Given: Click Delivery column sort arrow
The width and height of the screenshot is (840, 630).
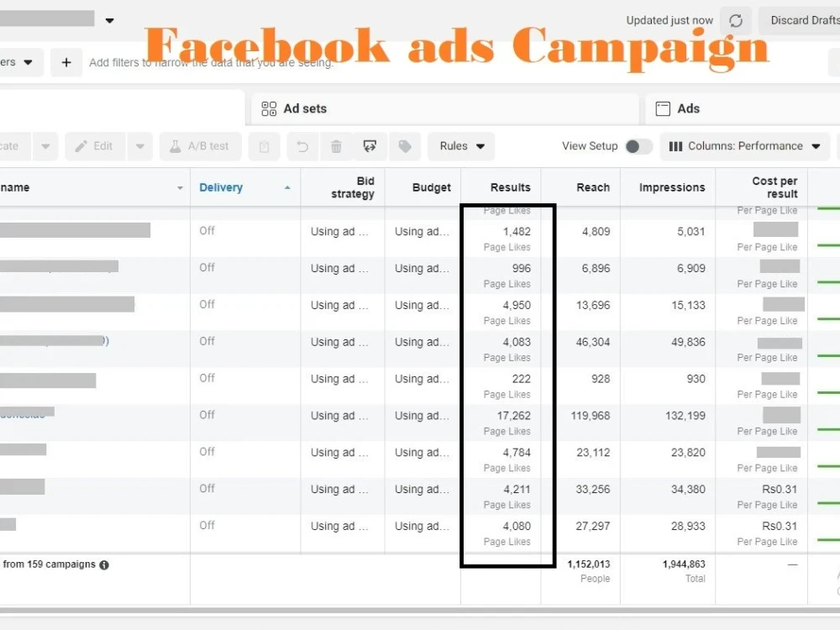Looking at the screenshot, I should (x=287, y=187).
